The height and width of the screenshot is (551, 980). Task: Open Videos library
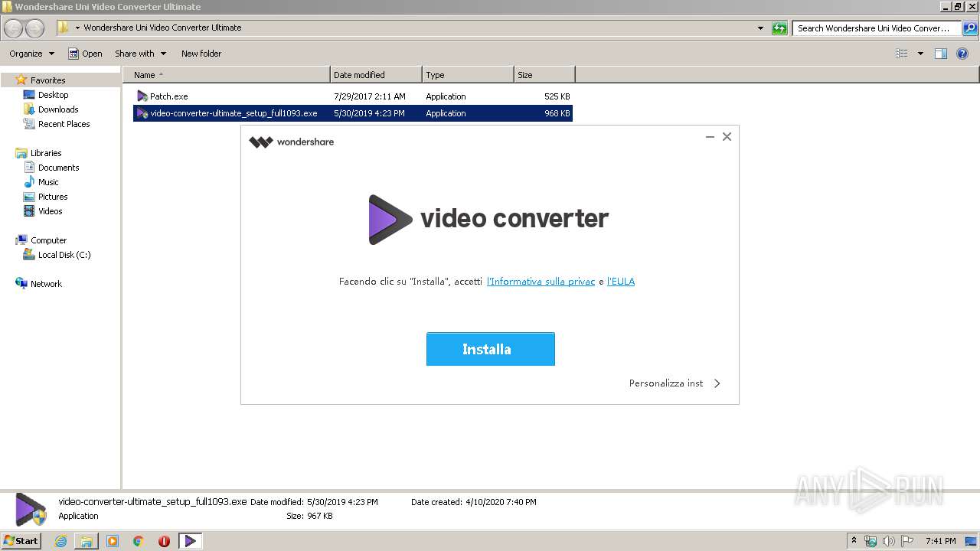click(x=50, y=211)
